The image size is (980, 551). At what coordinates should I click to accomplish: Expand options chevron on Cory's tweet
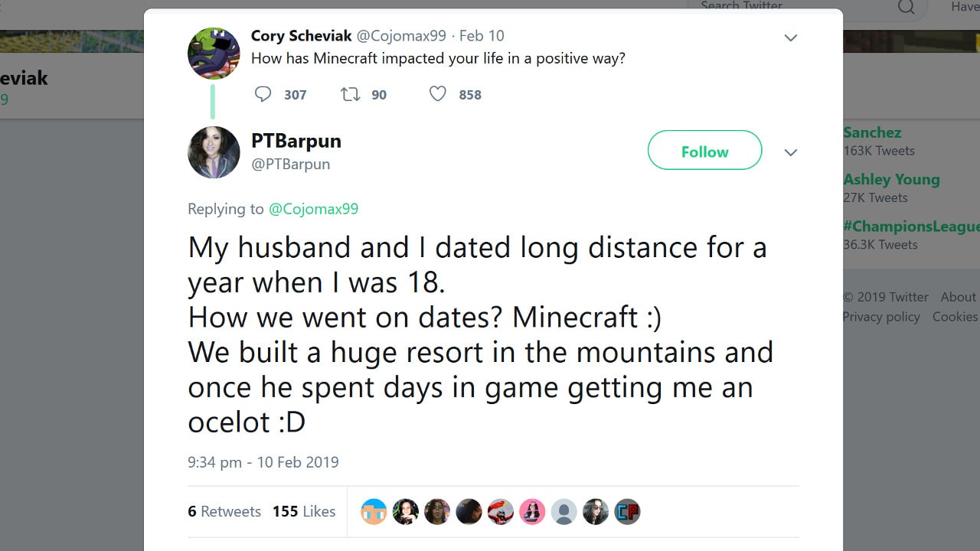coord(791,37)
